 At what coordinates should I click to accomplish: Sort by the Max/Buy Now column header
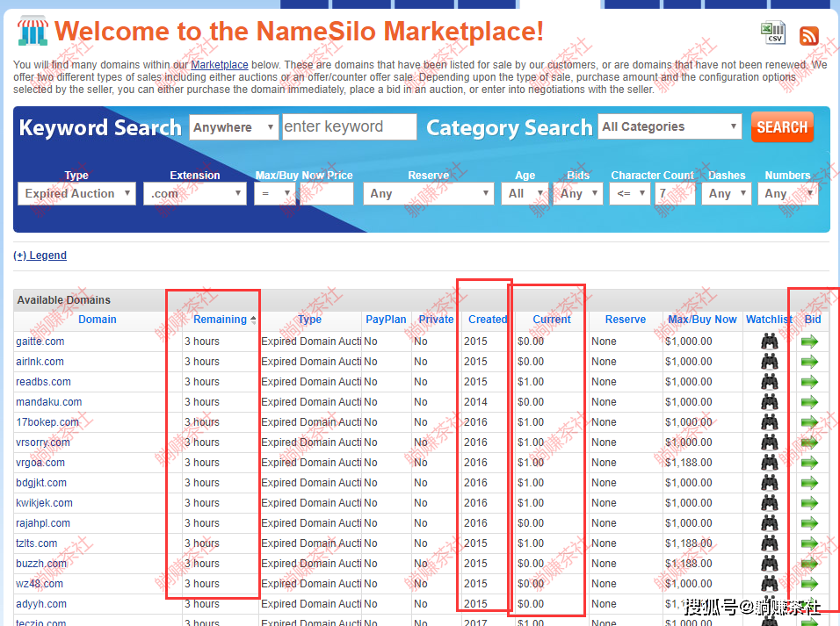click(702, 320)
